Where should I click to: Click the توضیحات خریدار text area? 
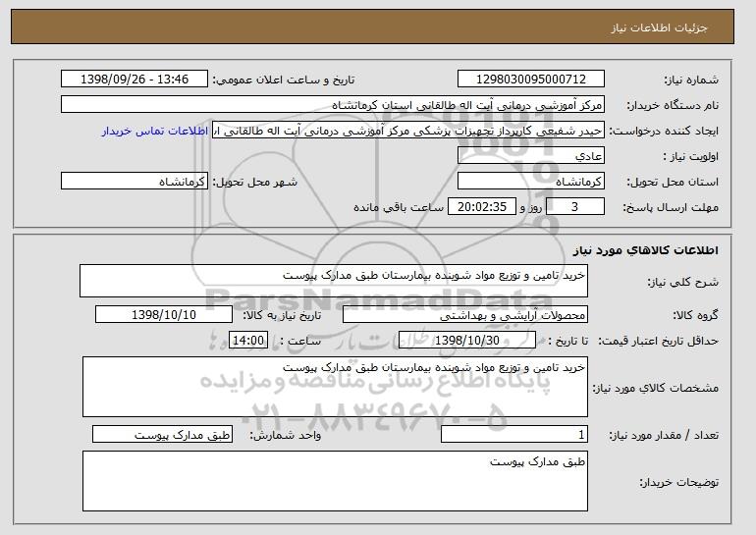click(x=335, y=481)
